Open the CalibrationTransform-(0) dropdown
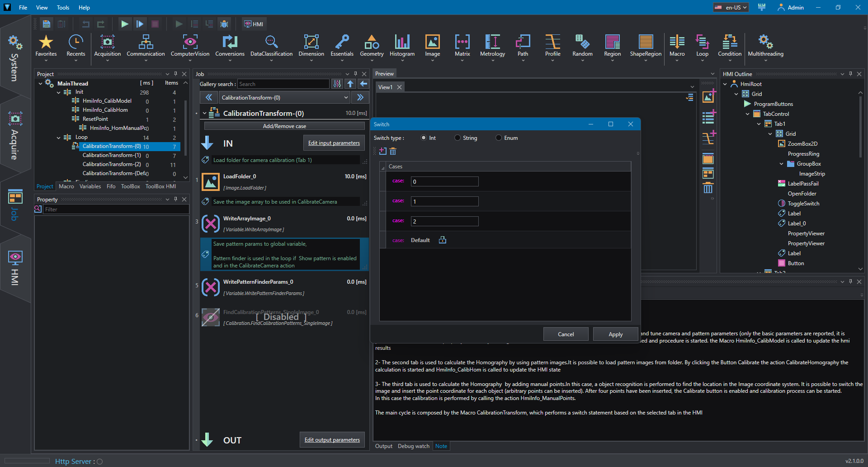This screenshot has height=467, width=868. pos(285,98)
